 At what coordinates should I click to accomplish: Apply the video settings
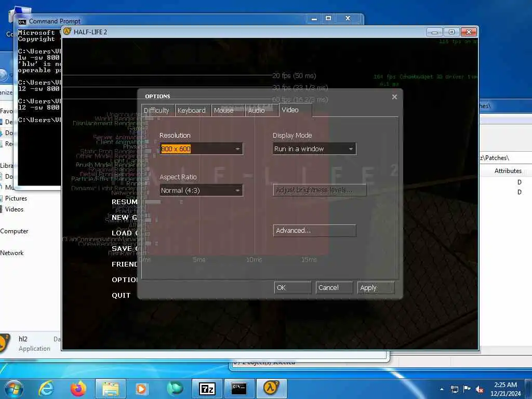pos(376,287)
